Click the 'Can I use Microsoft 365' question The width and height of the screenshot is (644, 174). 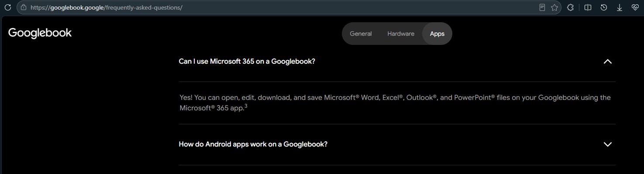point(247,61)
